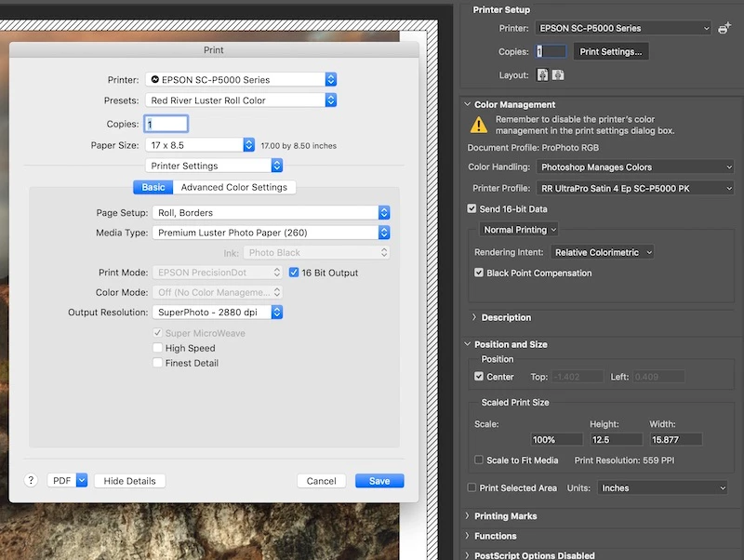
Task: Open the PDF dropdown arrow
Action: click(82, 480)
